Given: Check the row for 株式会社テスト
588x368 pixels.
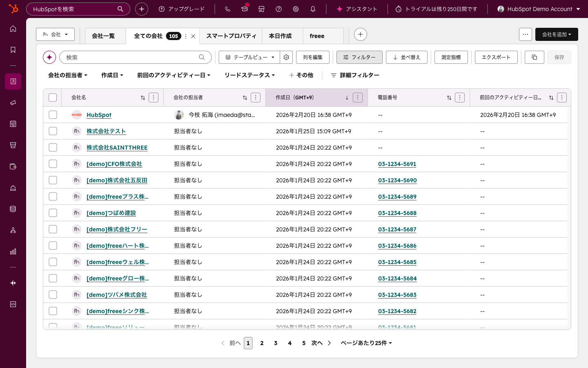Looking at the screenshot, I should click(53, 131).
